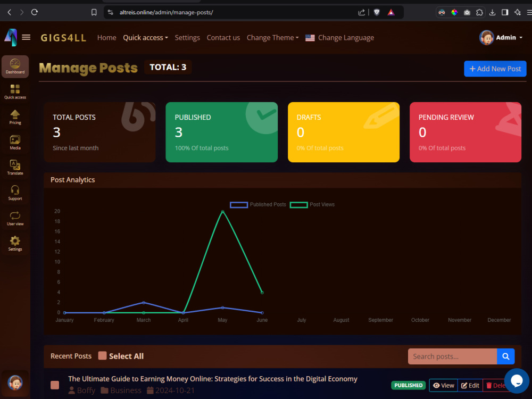
Task: Click the GIGS4LL brand link
Action: [x=63, y=38]
